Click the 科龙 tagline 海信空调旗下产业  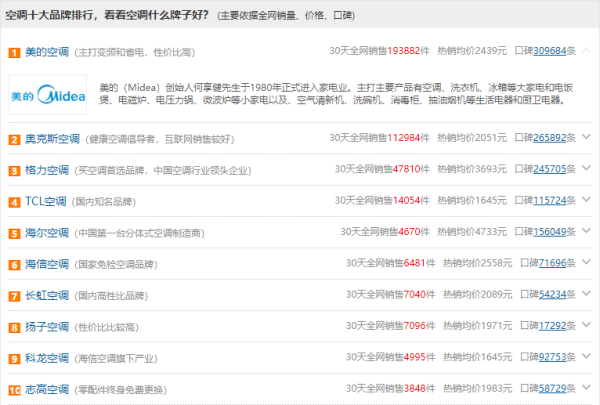[116, 359]
